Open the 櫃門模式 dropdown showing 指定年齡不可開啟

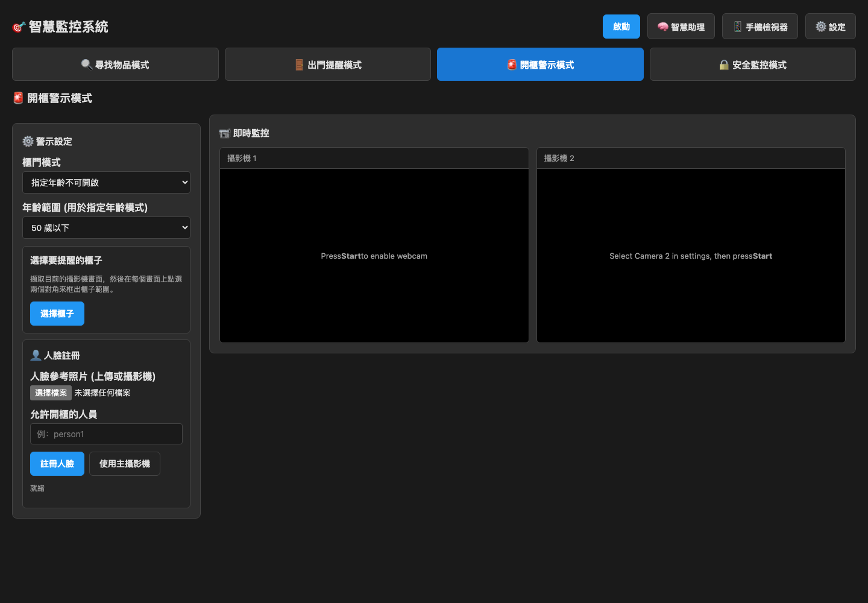click(106, 182)
